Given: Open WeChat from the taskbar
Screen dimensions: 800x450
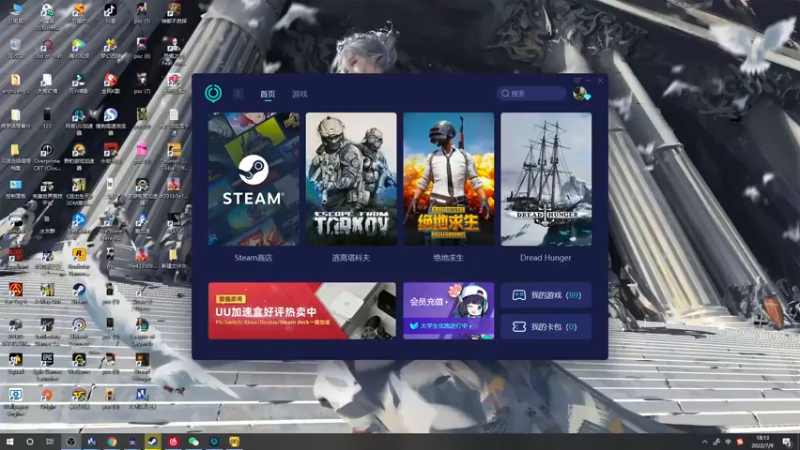Looking at the screenshot, I should coord(193,441).
